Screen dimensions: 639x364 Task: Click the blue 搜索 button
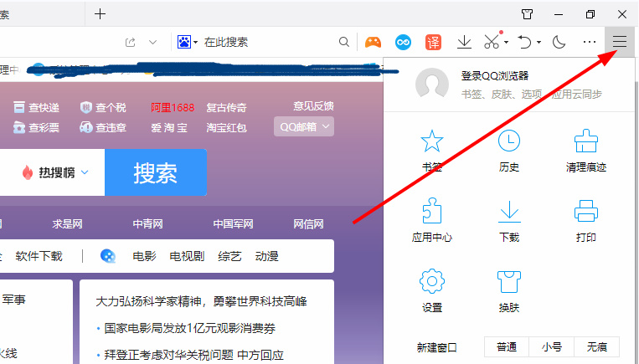click(x=156, y=172)
